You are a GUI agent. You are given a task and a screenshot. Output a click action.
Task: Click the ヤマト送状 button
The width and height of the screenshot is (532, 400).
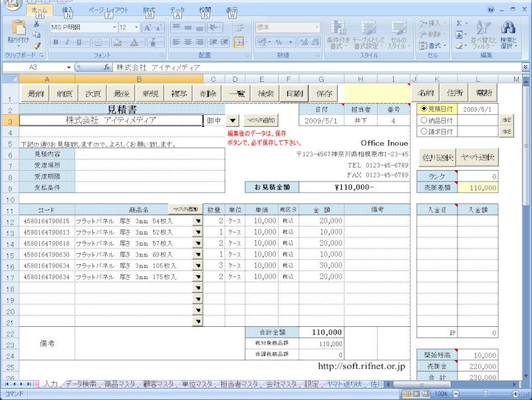point(477,157)
